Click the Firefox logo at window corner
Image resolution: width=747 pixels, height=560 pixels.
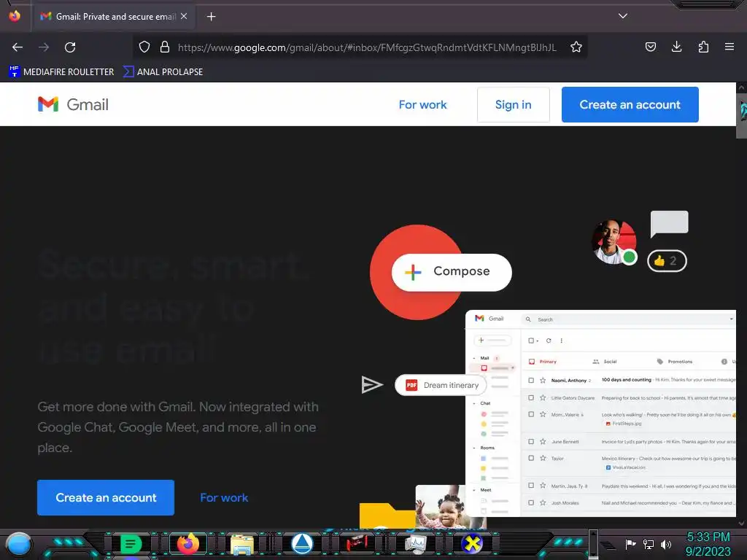click(x=15, y=16)
